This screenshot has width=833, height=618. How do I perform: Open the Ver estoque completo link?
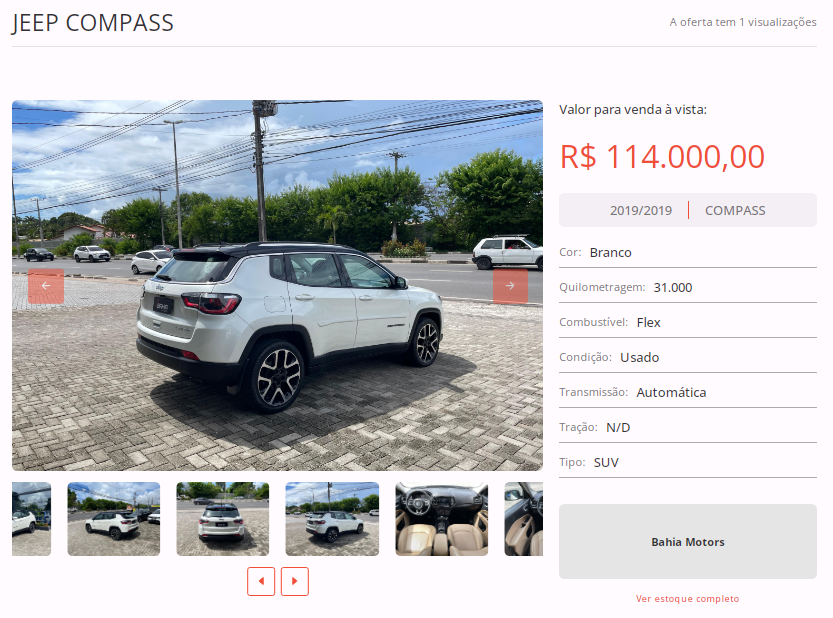click(687, 599)
